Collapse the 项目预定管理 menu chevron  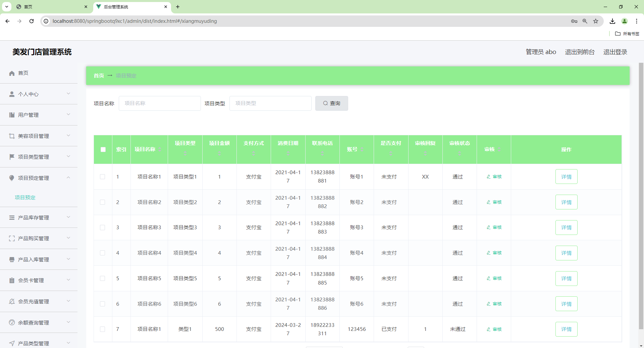tap(68, 178)
